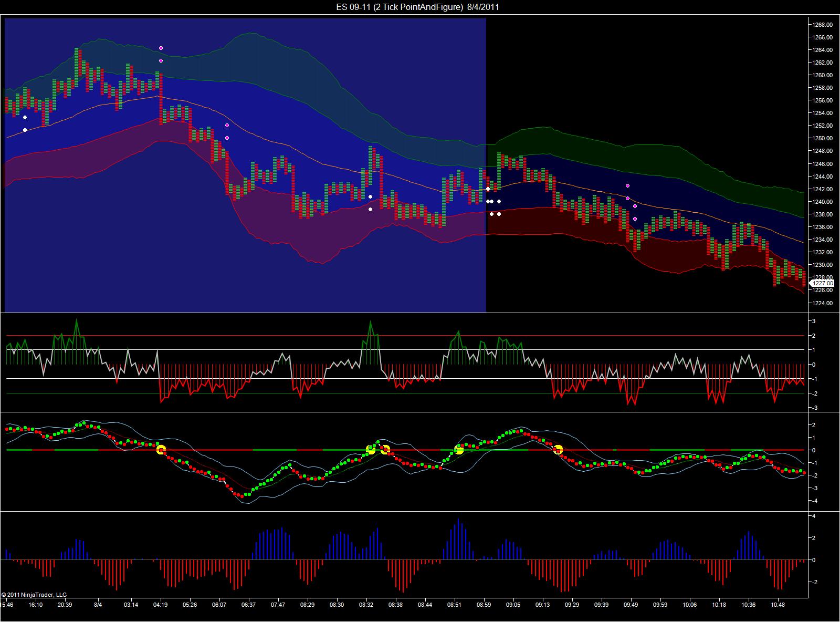Click the 1236.00 price axis label
The width and height of the screenshot is (840, 622).
pyautogui.click(x=823, y=227)
